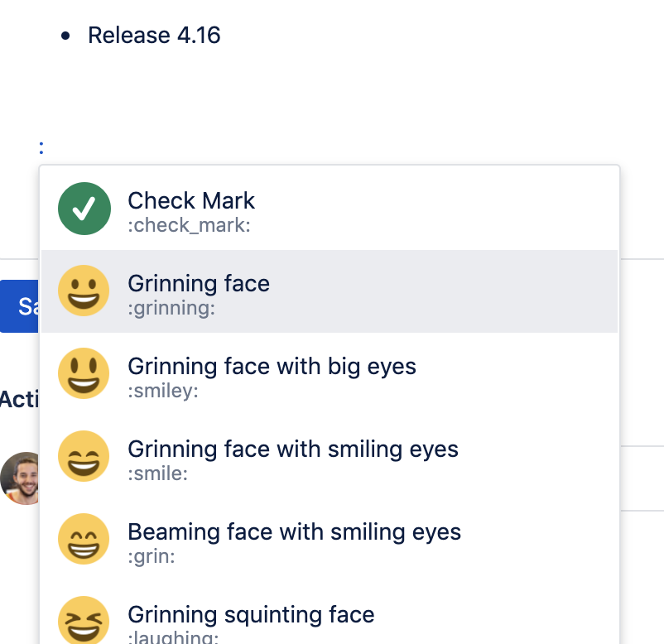Select the highlighted :grinning: emoji row

[331, 291]
